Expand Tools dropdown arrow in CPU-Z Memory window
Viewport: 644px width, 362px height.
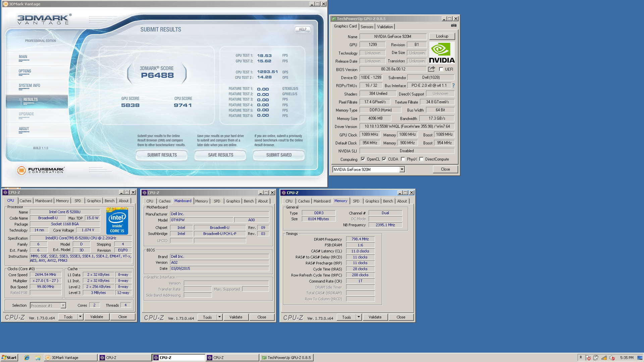click(x=359, y=317)
